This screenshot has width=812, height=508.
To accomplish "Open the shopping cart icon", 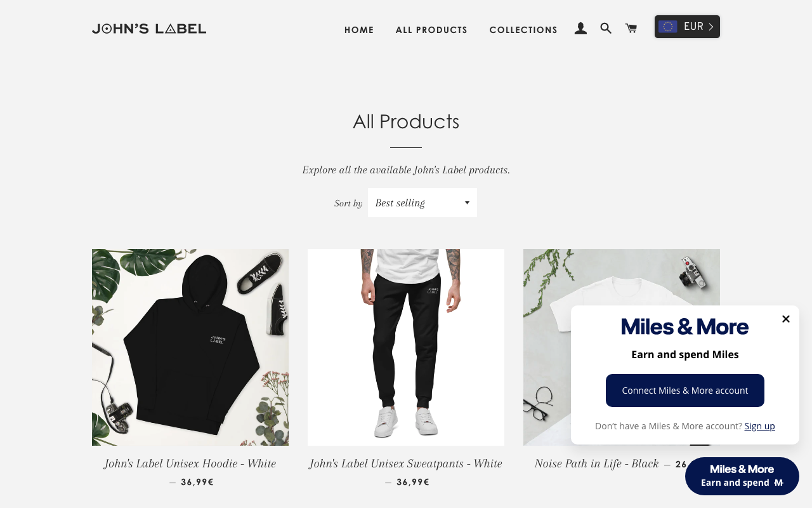I will (x=631, y=28).
